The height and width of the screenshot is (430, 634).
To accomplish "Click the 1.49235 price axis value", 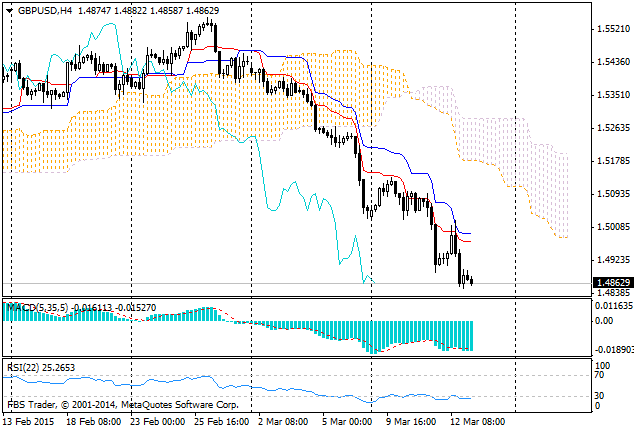I will [x=613, y=260].
